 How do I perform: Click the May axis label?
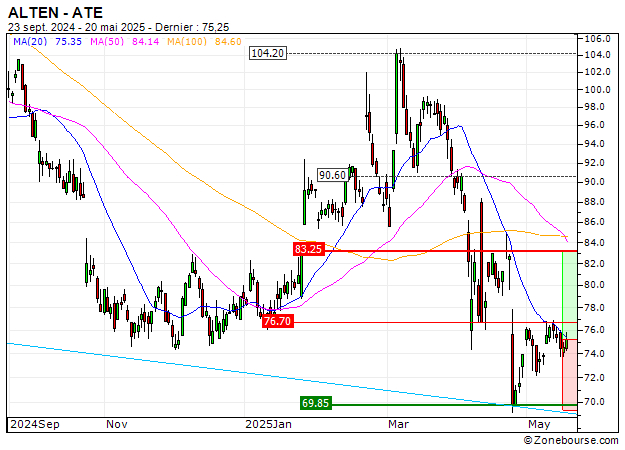(539, 424)
